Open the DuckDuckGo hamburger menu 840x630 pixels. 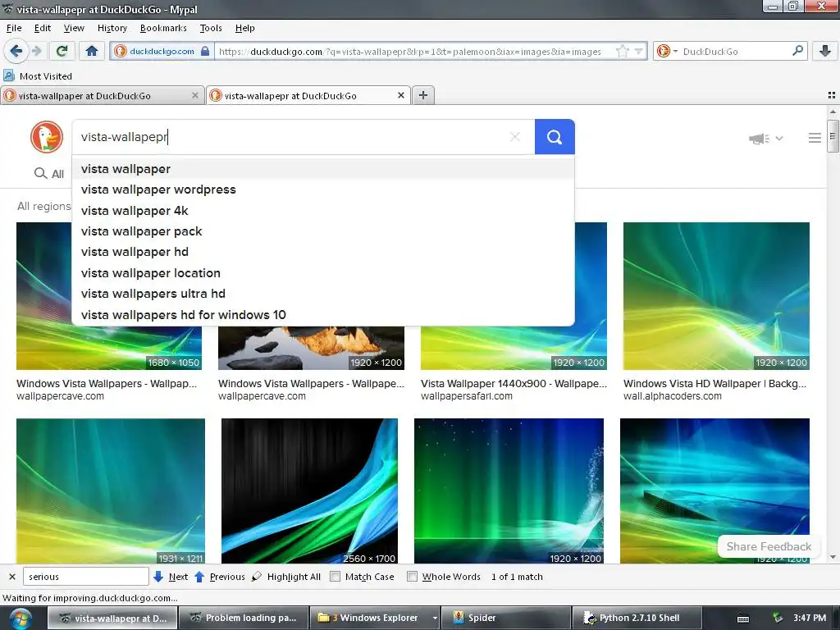point(815,138)
